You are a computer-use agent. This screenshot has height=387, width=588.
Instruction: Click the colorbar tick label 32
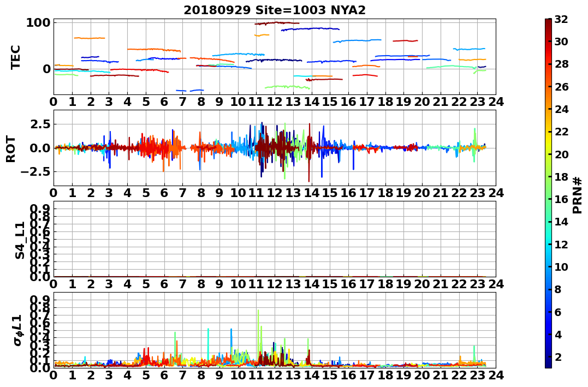[x=561, y=19]
